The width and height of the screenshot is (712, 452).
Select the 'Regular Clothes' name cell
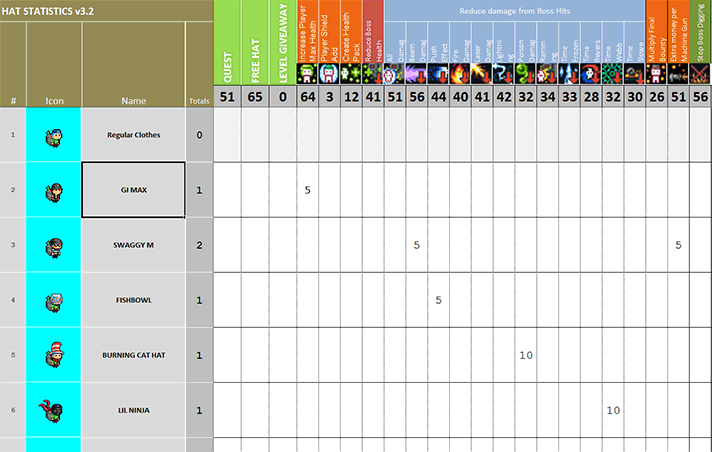point(134,135)
